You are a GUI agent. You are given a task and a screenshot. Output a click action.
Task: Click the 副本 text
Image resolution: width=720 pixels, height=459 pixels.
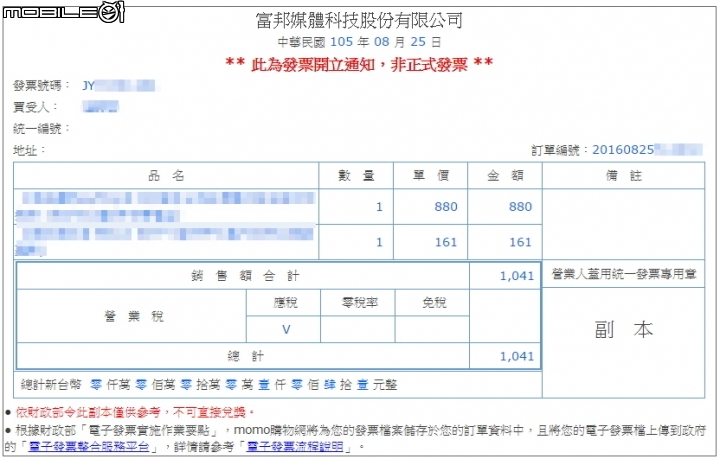624,330
